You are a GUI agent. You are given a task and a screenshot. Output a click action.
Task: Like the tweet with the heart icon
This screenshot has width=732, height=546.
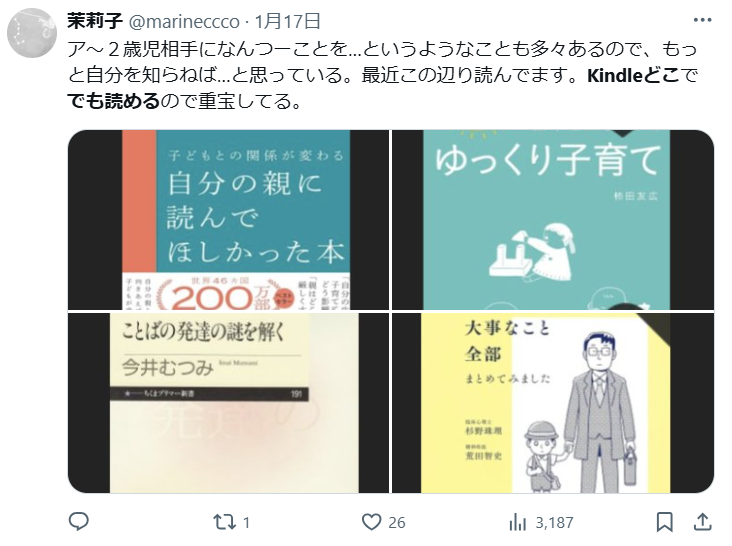(372, 522)
